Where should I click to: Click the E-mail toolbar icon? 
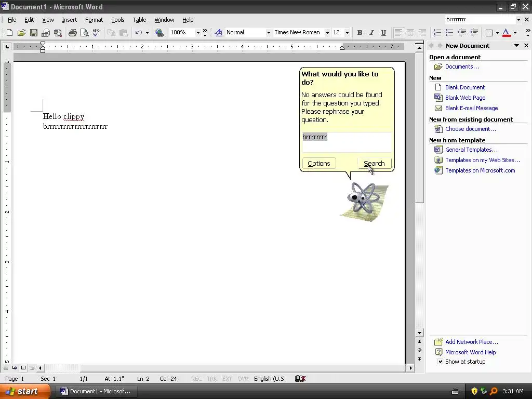click(46, 33)
